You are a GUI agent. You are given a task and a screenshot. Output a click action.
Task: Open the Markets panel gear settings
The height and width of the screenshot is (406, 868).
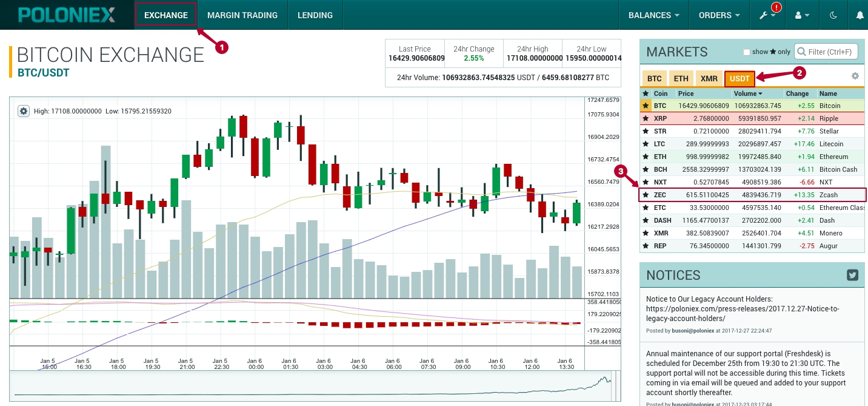(x=855, y=76)
